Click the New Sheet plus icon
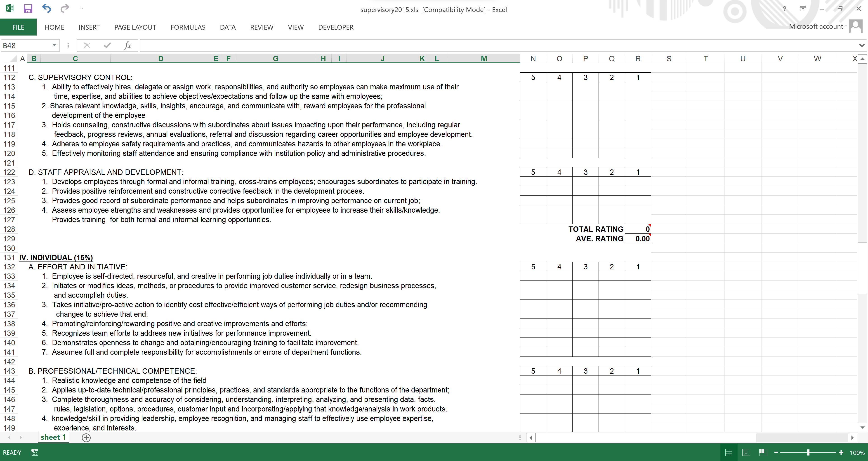Viewport: 868px width, 461px height. pos(86,438)
